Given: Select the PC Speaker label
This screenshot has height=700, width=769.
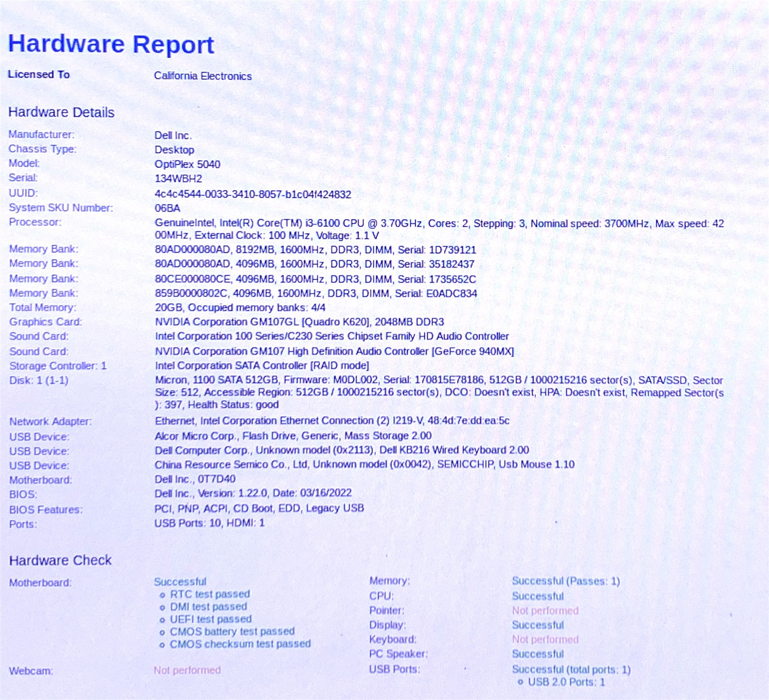Looking at the screenshot, I should point(398,654).
